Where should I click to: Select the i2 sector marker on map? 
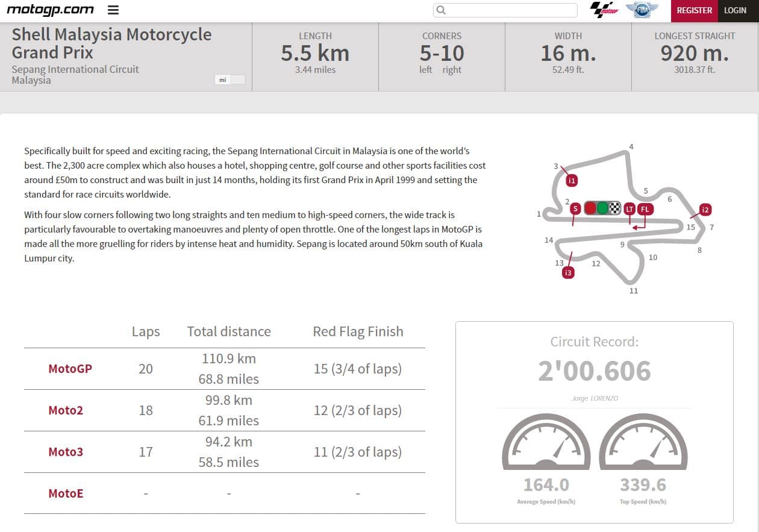(x=705, y=210)
